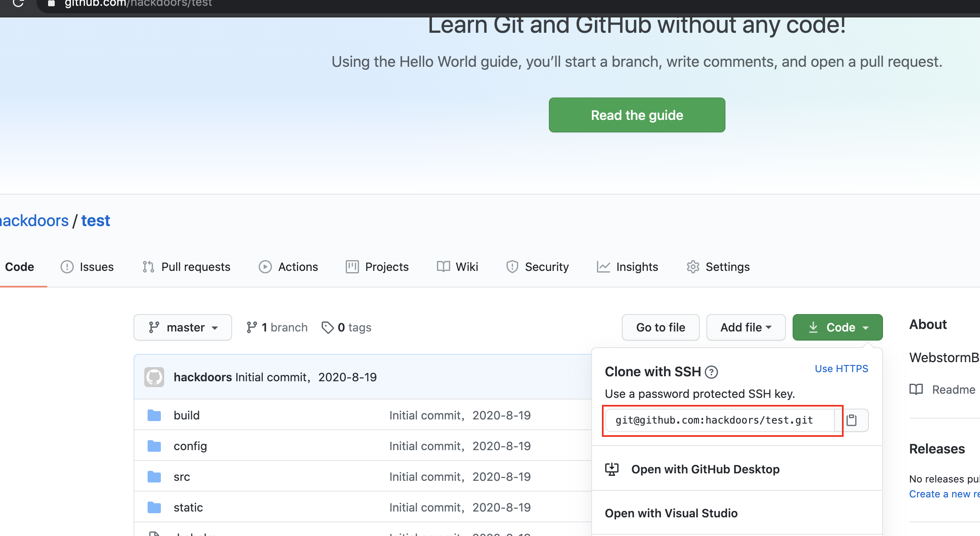980x536 pixels.
Task: Open the build folder name
Action: tap(187, 415)
